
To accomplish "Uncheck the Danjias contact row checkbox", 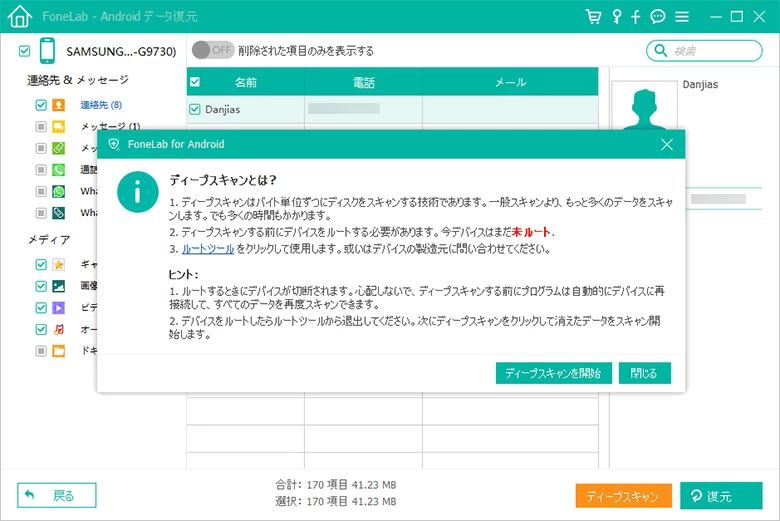I will pyautogui.click(x=195, y=109).
